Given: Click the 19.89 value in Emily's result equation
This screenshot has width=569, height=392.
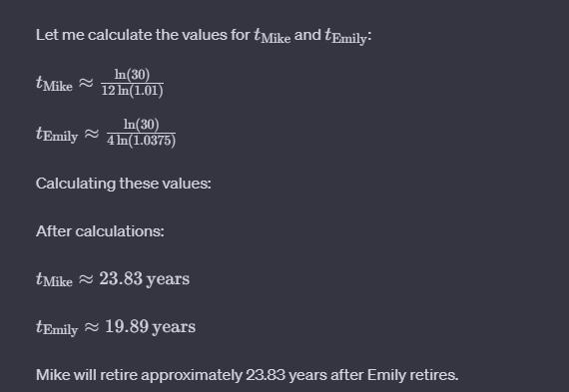Looking at the screenshot, I should (x=127, y=326).
